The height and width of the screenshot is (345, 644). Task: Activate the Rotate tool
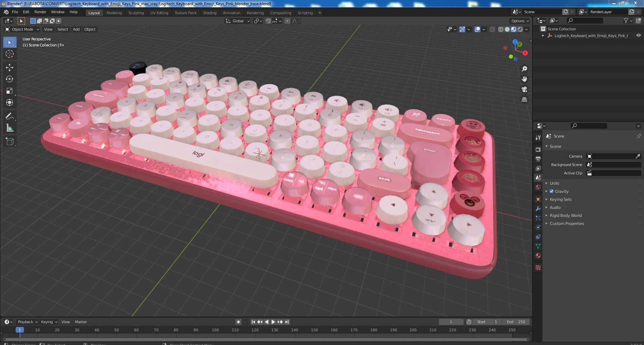(x=9, y=79)
